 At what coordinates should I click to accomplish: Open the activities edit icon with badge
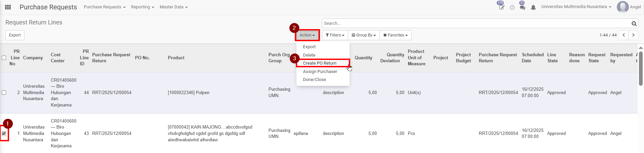point(501,7)
